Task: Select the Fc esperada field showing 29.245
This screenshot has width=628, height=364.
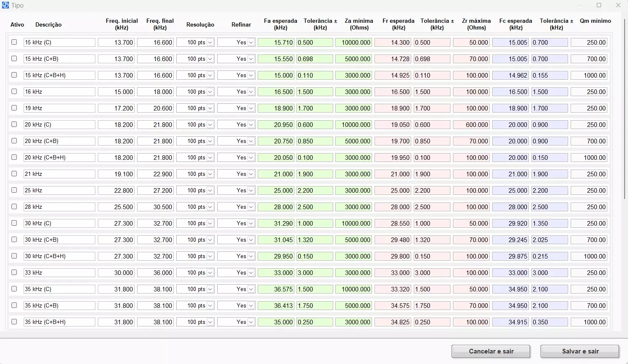Action: (x=510, y=240)
